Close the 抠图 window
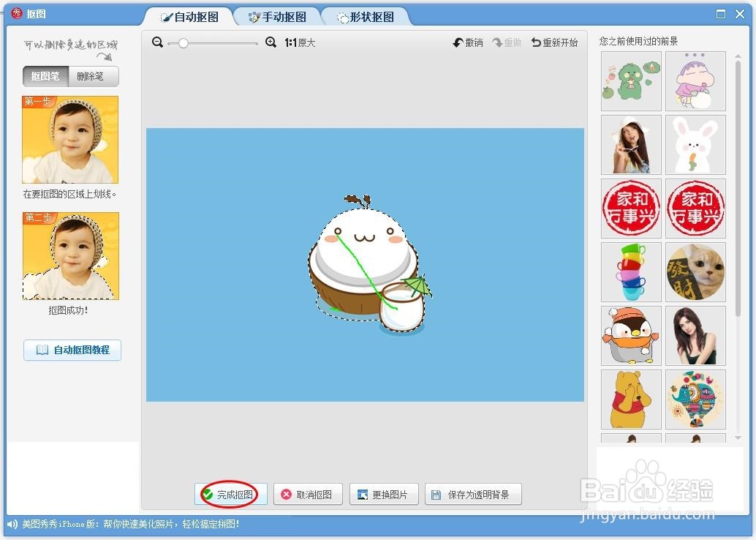Image resolution: width=756 pixels, height=540 pixels. click(740, 14)
